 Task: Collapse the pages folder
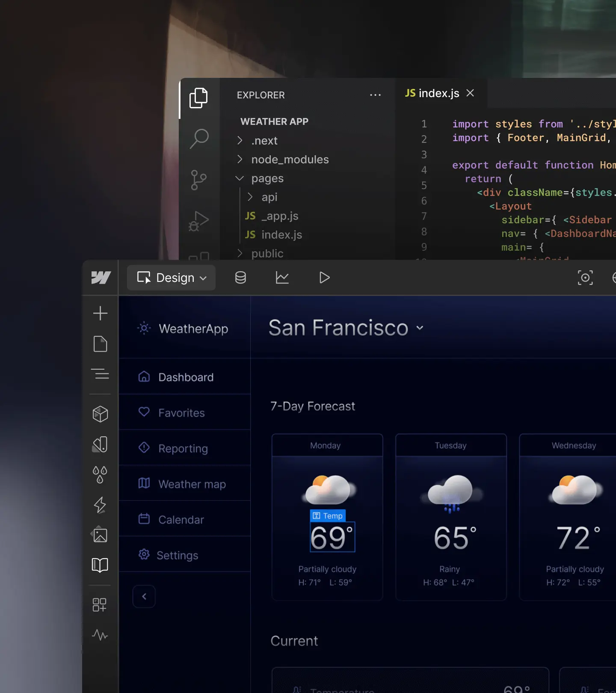[x=240, y=178]
